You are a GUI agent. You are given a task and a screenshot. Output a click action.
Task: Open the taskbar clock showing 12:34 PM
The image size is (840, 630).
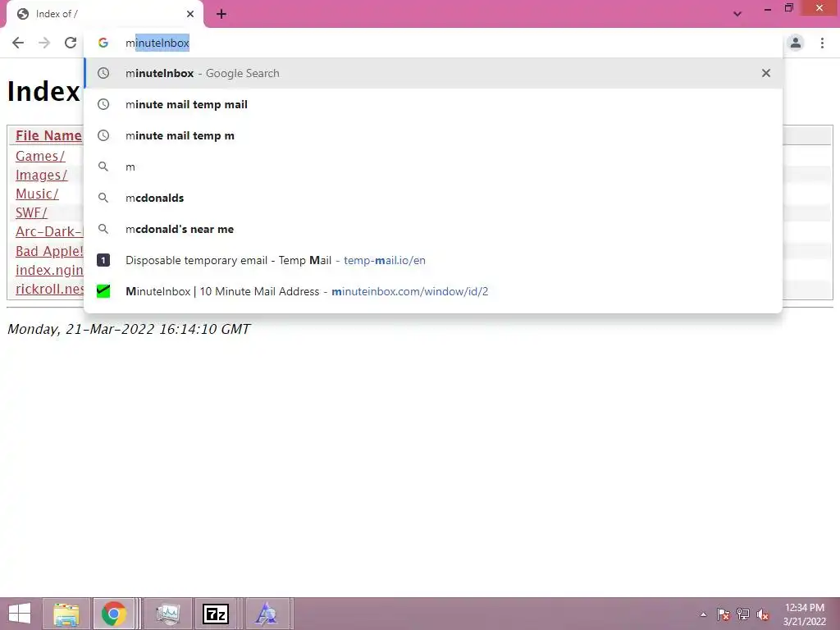pos(805,614)
